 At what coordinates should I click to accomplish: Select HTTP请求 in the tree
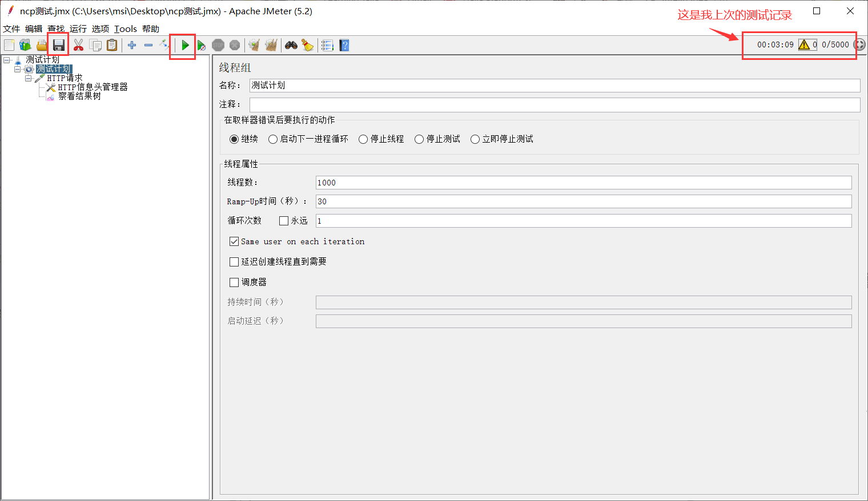tap(65, 78)
